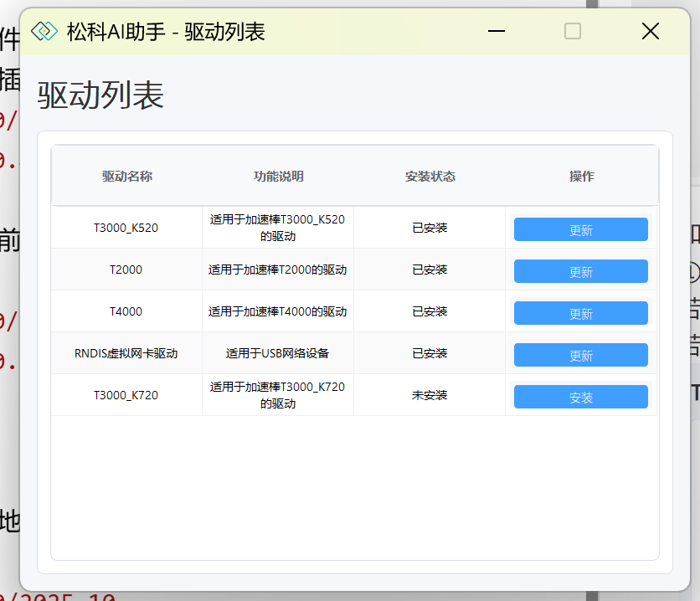
Task: Select the RNDIS虚拟网卡驱动 name cell
Action: click(126, 353)
